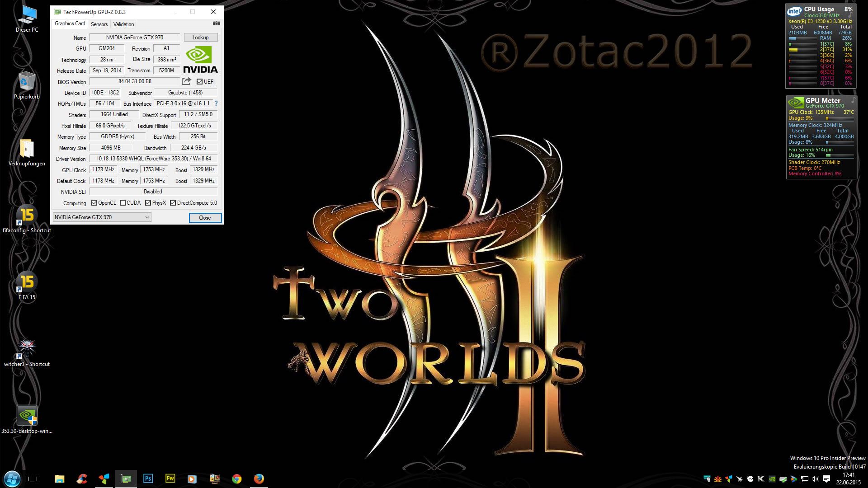Click the Lookup button

click(x=200, y=38)
